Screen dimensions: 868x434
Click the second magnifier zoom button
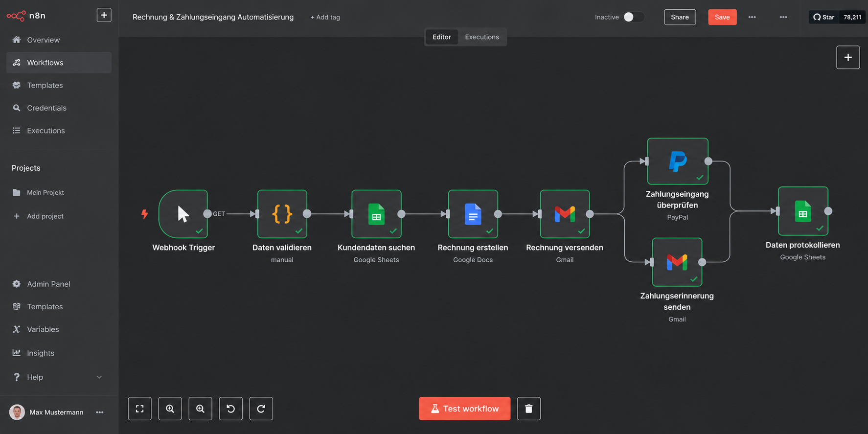point(200,409)
